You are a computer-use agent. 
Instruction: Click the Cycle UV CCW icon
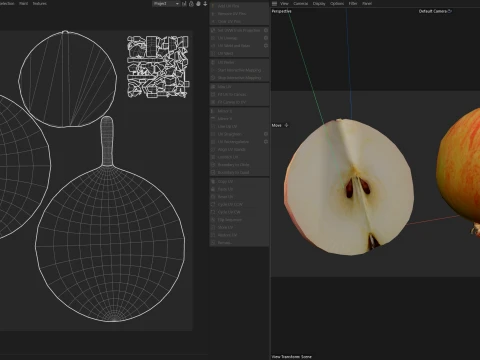coord(213,204)
